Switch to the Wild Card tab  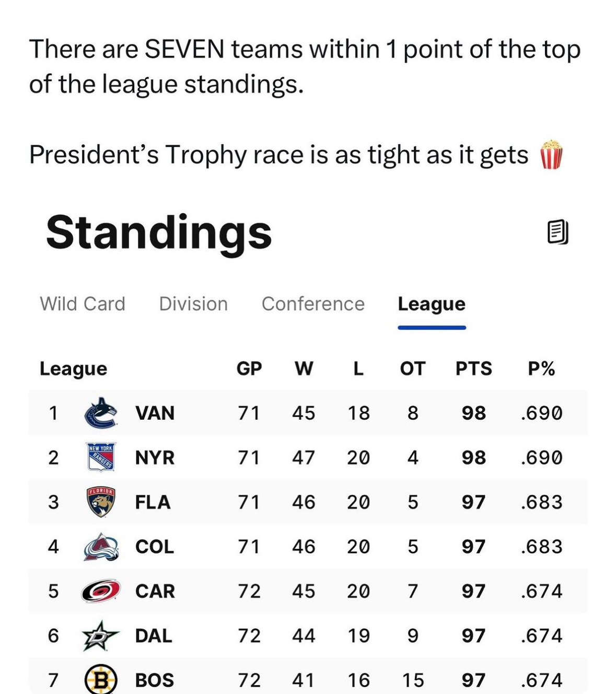[83, 304]
